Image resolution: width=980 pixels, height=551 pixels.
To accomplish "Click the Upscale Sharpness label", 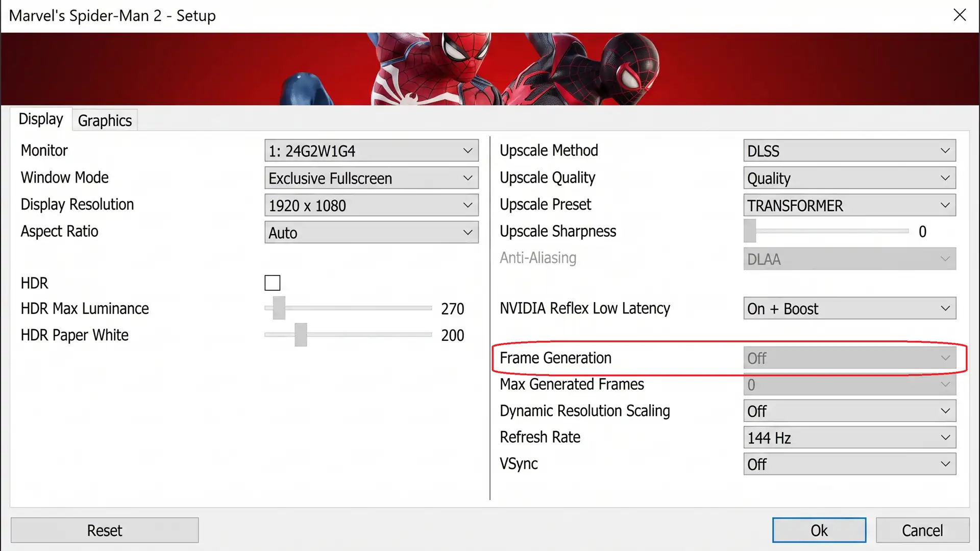I will click(x=558, y=231).
